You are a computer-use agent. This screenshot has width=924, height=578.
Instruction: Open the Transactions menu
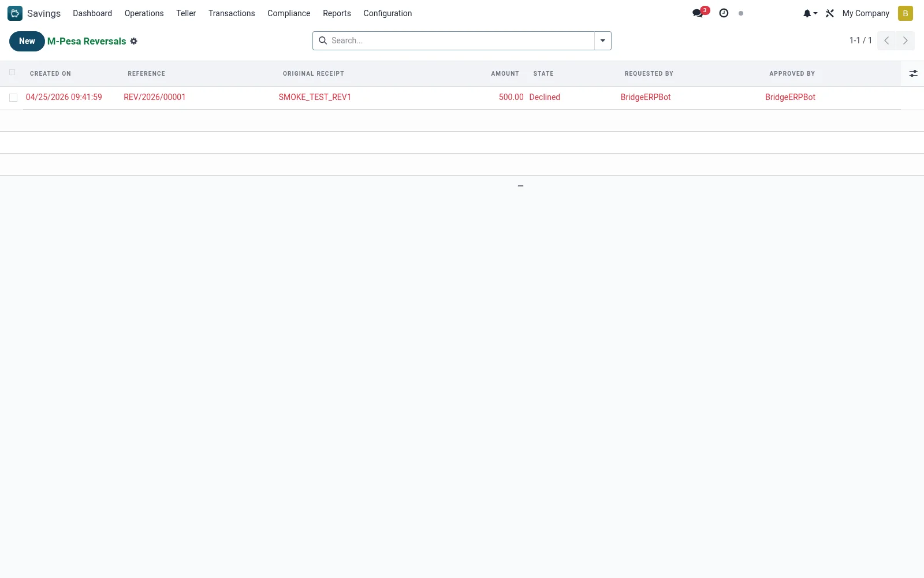pyautogui.click(x=232, y=13)
